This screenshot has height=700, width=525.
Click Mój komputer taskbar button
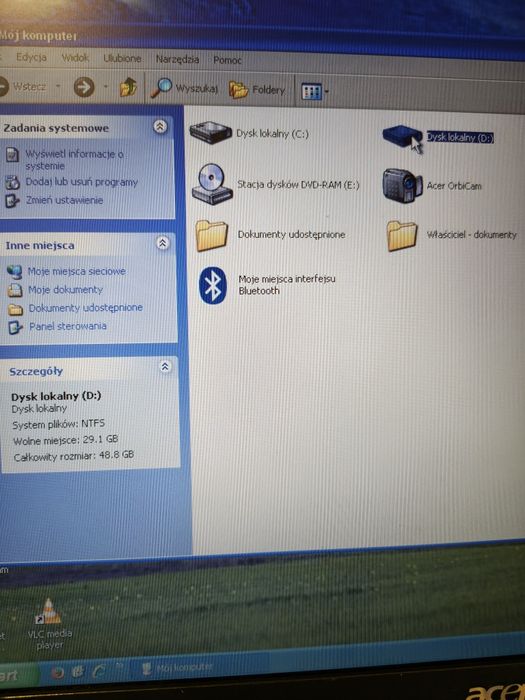pos(178,668)
